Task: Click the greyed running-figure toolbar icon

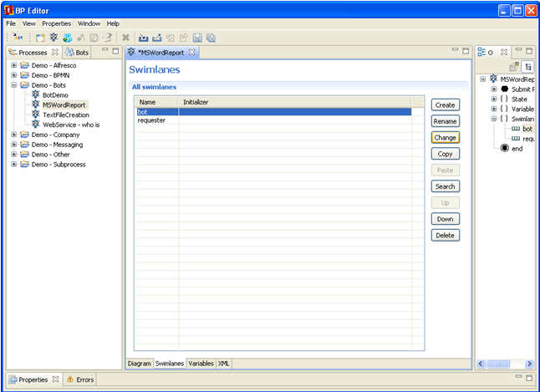Action: tap(108, 38)
